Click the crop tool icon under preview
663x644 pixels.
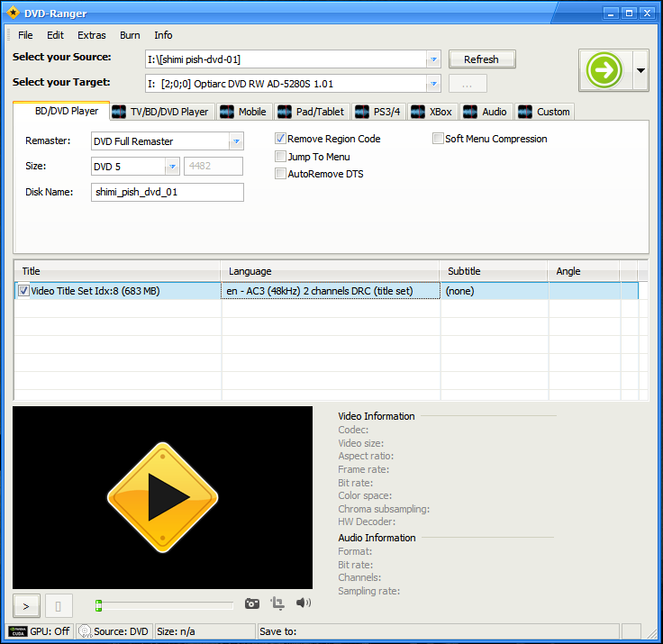pyautogui.click(x=277, y=603)
